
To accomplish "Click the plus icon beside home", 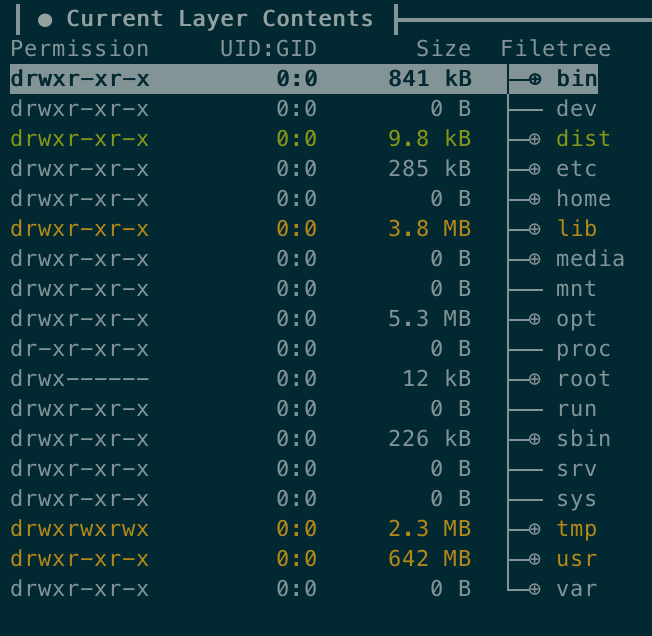I will tap(535, 199).
